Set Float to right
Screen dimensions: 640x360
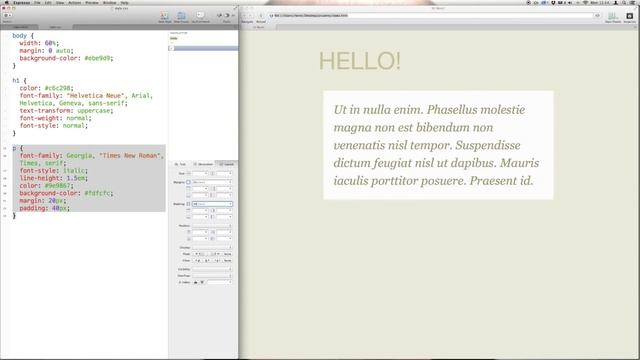(215, 254)
